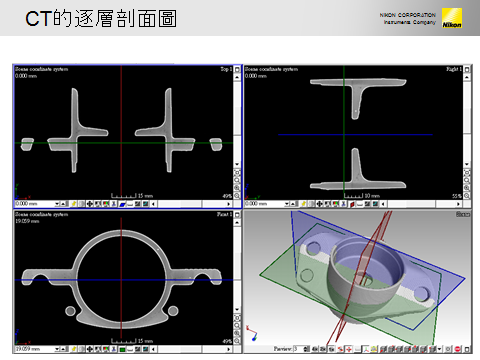Maximize the Top 1 view pane
Viewport: 480px width, 360px height.
point(237,69)
